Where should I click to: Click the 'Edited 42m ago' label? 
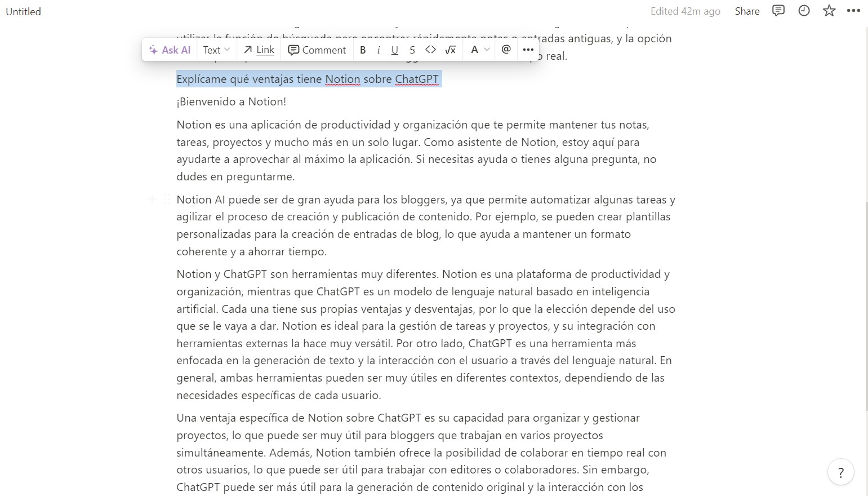click(686, 11)
